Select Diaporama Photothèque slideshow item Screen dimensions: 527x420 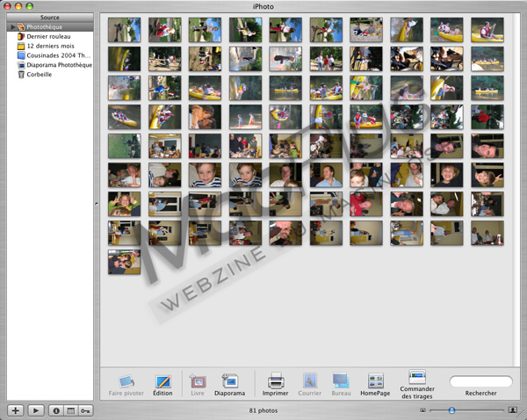[50, 65]
